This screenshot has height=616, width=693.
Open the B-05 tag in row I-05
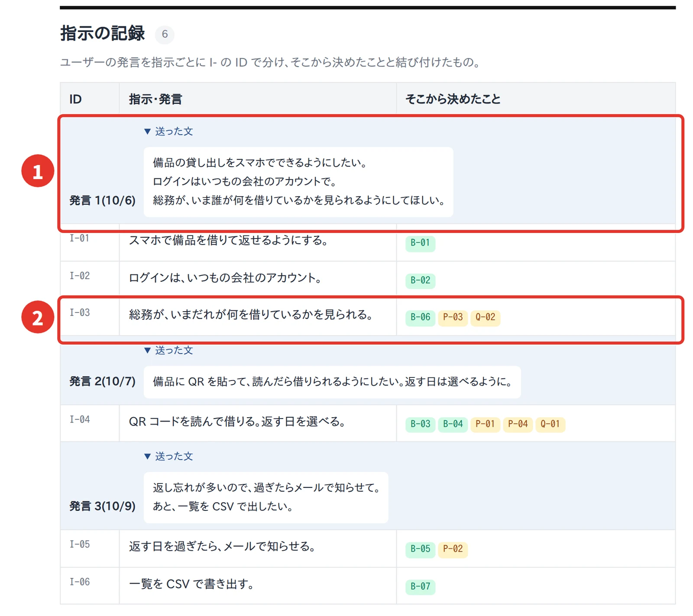tap(420, 549)
